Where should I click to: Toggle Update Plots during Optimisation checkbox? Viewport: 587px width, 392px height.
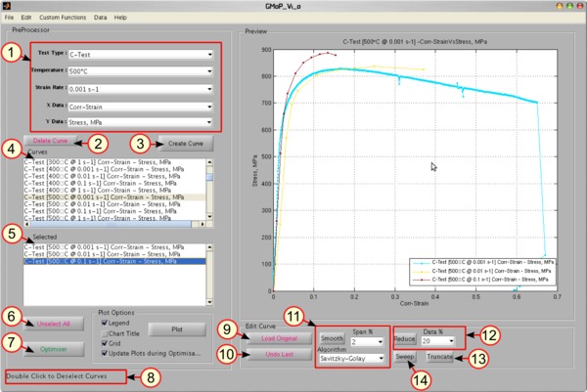[x=105, y=353]
